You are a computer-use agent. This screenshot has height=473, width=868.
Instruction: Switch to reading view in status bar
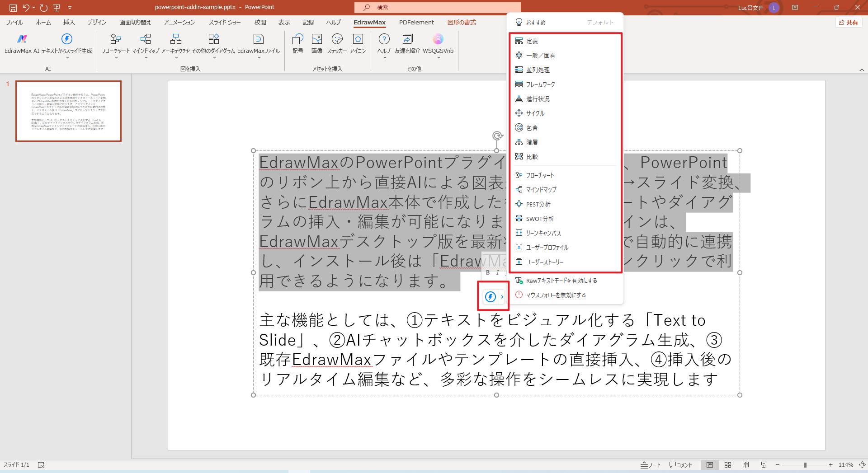746,465
